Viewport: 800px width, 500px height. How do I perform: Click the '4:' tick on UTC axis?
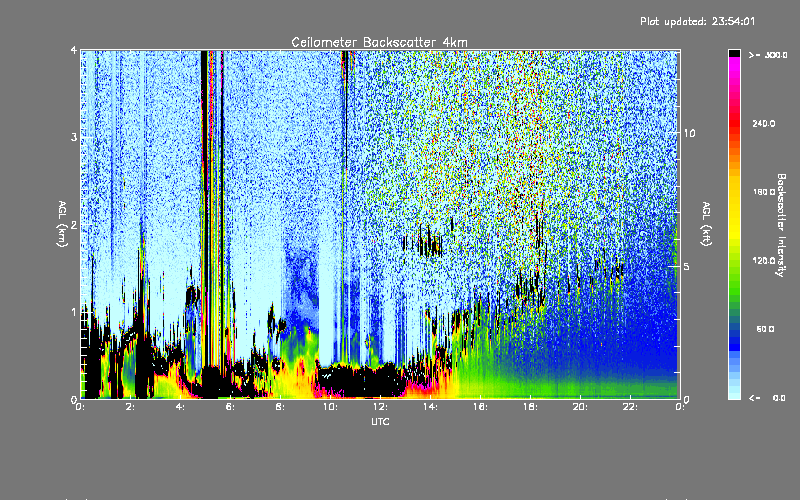click(x=181, y=407)
